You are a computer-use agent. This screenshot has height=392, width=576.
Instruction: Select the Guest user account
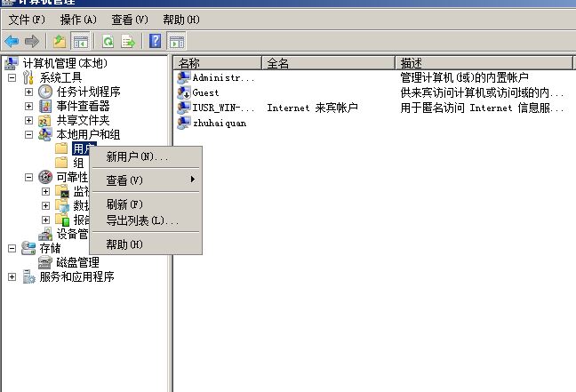click(205, 92)
